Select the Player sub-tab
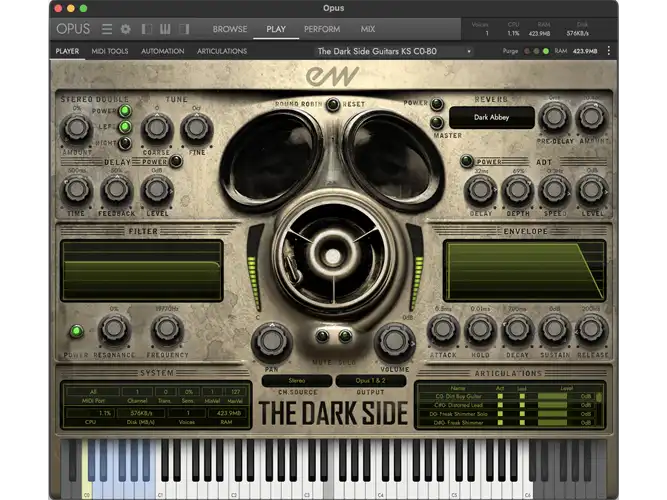This screenshot has height=500, width=667. coord(67,51)
